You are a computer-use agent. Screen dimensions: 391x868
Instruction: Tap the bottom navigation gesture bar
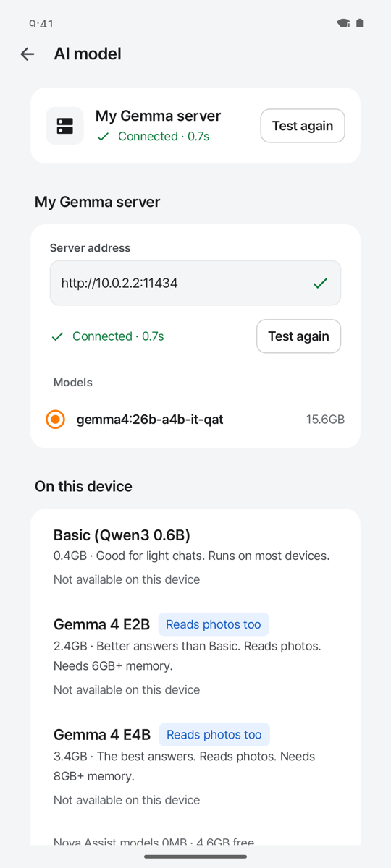195,856
